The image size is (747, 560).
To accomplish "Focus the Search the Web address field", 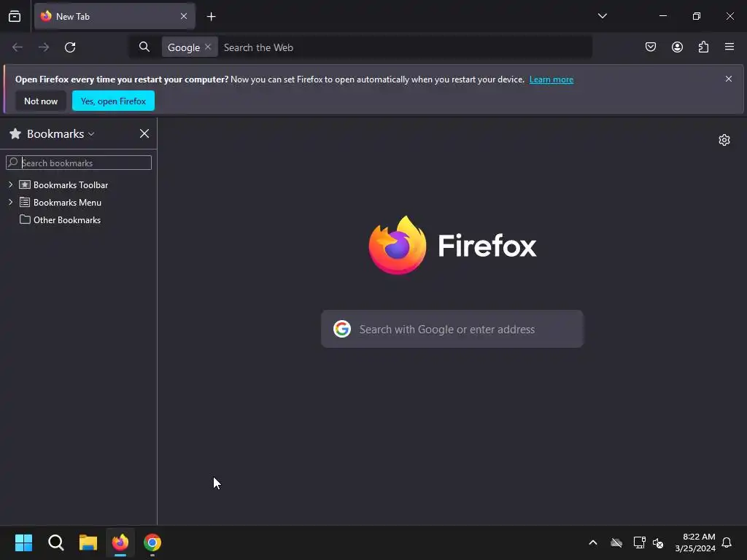I will click(405, 47).
